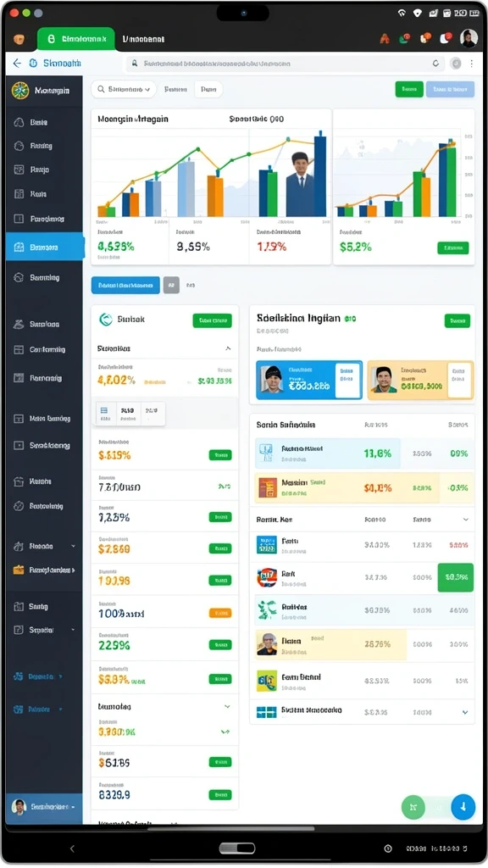Image resolution: width=488 pixels, height=868 pixels.
Task: Select the small gray tab beside the blue tab button
Action: click(171, 285)
